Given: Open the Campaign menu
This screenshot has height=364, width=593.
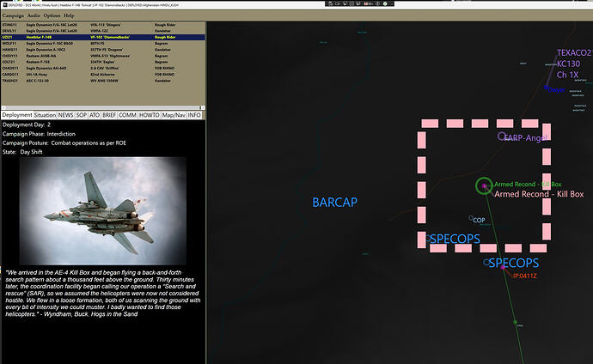Looking at the screenshot, I should point(15,15).
